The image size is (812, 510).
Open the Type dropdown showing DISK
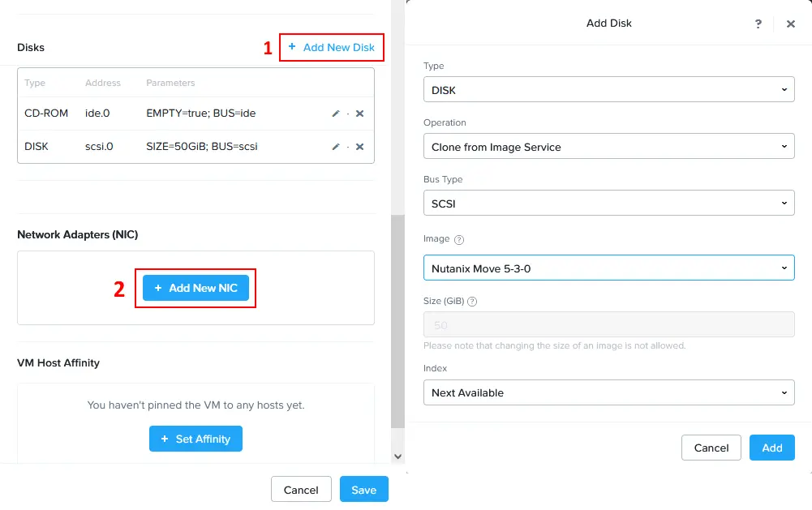tap(608, 90)
